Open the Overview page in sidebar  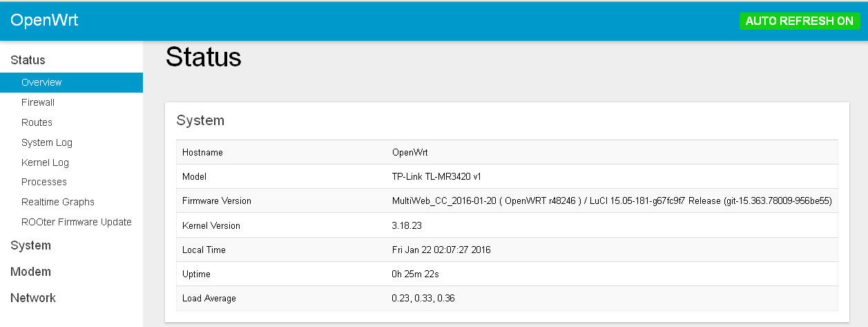tap(71, 82)
